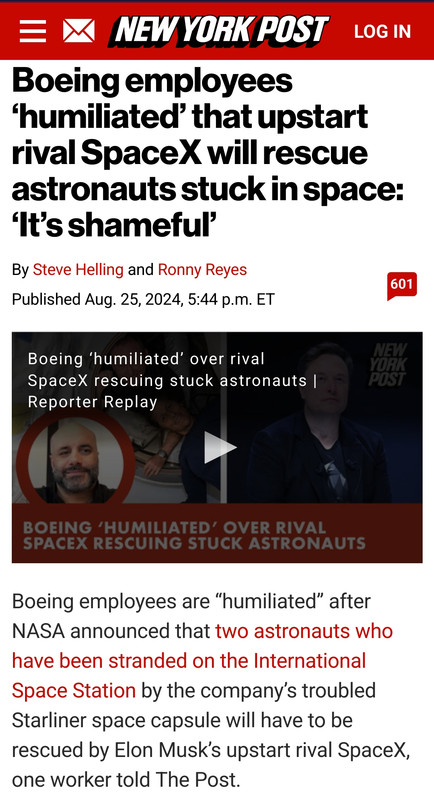434x800 pixels.
Task: Play the Reporter Replay video
Action: [x=219, y=447]
